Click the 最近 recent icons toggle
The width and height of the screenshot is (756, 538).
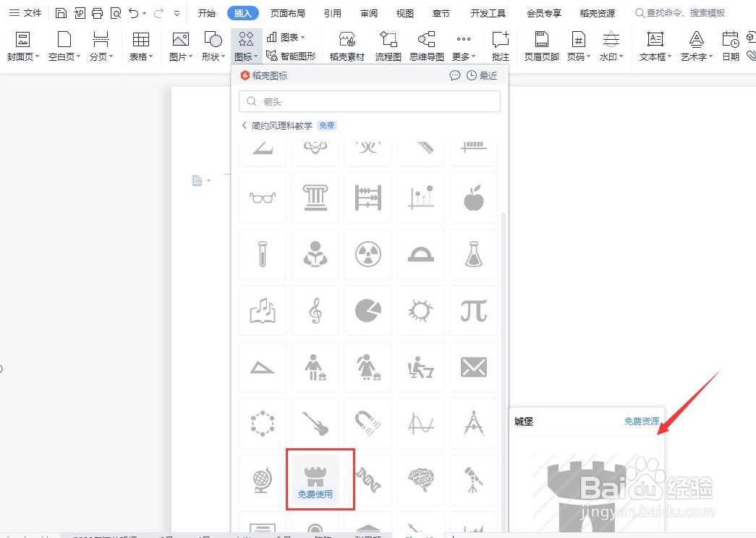point(483,75)
